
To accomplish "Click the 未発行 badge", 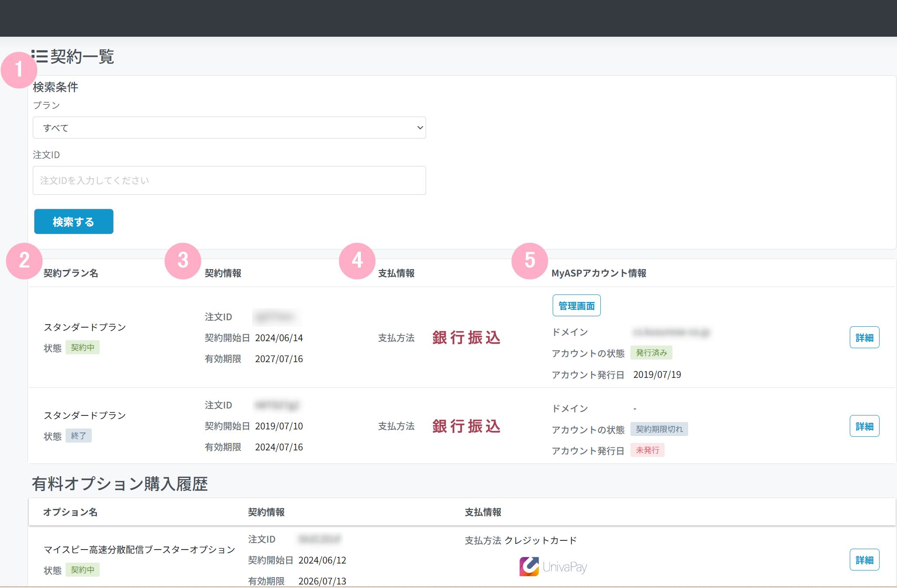I will [647, 450].
